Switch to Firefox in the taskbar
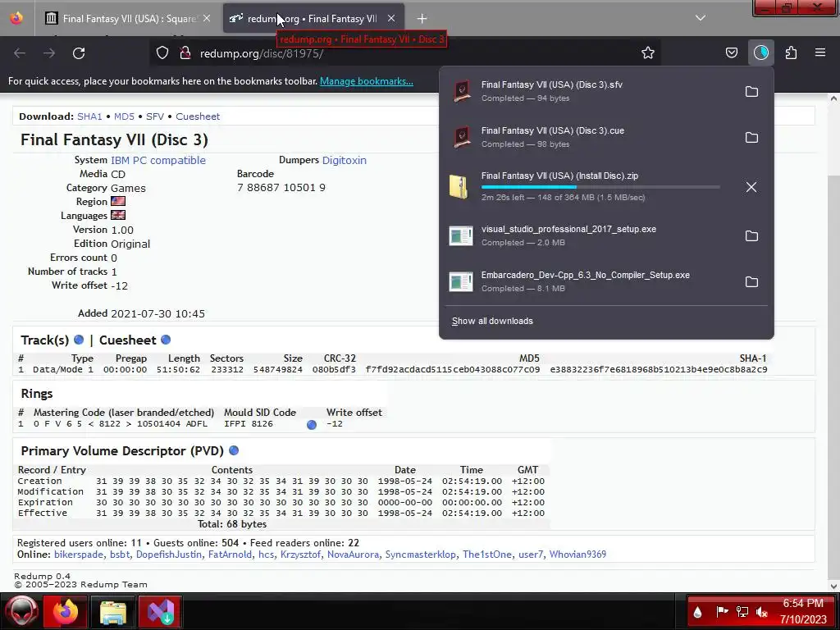Image resolution: width=840 pixels, height=630 pixels. tap(65, 612)
